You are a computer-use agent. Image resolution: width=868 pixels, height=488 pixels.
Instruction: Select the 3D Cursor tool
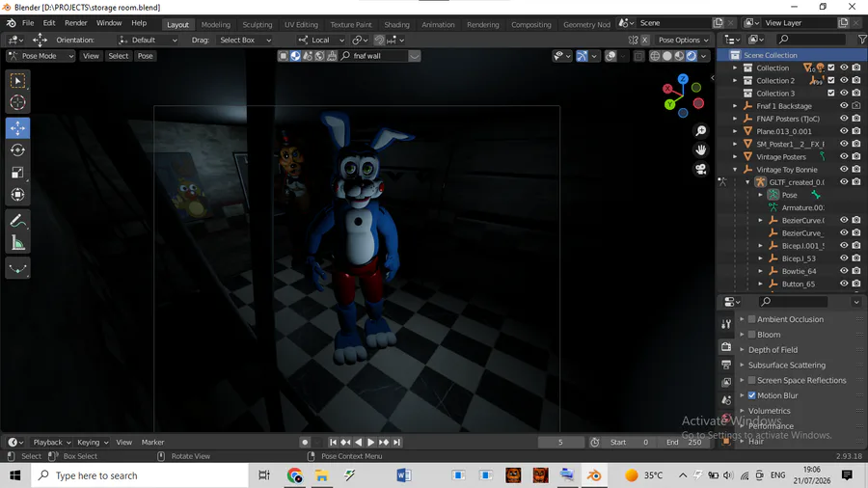tap(17, 102)
